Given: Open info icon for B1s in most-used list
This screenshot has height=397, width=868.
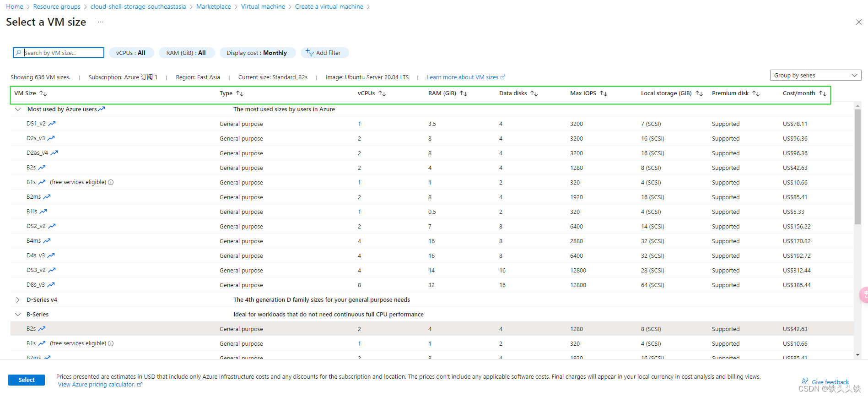Looking at the screenshot, I should tap(111, 182).
